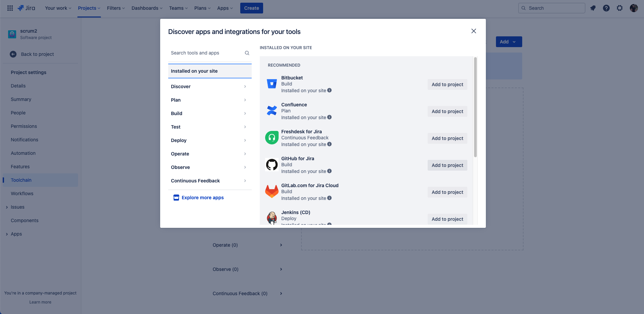
Task: Click the dialog's vertical scrollbar
Action: [x=475, y=107]
